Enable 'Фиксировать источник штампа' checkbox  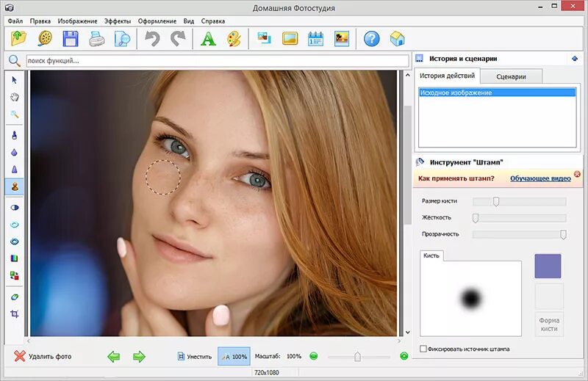coord(423,349)
